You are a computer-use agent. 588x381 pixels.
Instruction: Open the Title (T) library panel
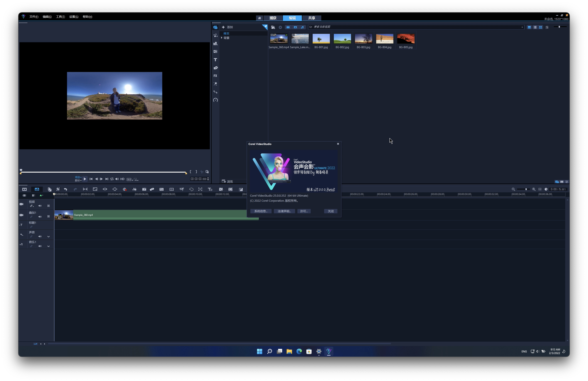click(x=215, y=60)
